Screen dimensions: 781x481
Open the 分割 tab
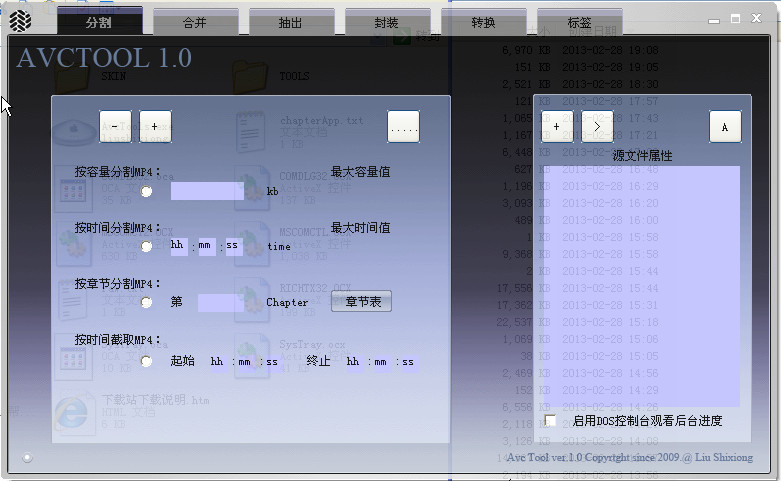(x=100, y=22)
